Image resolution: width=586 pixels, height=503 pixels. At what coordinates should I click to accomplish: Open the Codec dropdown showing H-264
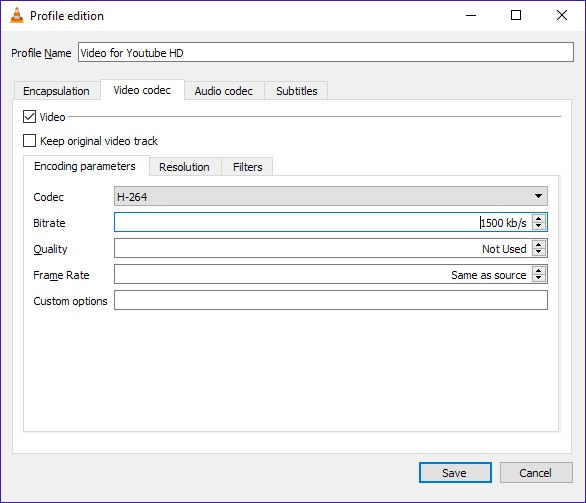(x=331, y=196)
